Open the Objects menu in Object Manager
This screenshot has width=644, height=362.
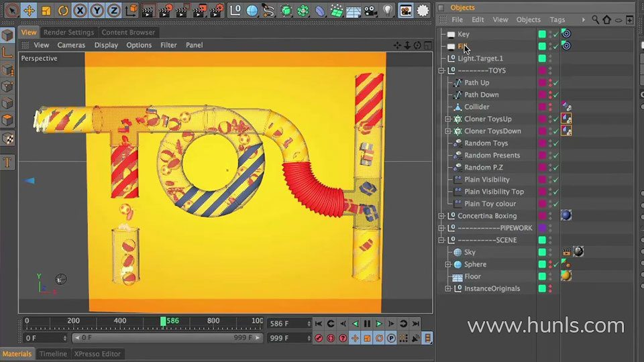[x=528, y=19]
